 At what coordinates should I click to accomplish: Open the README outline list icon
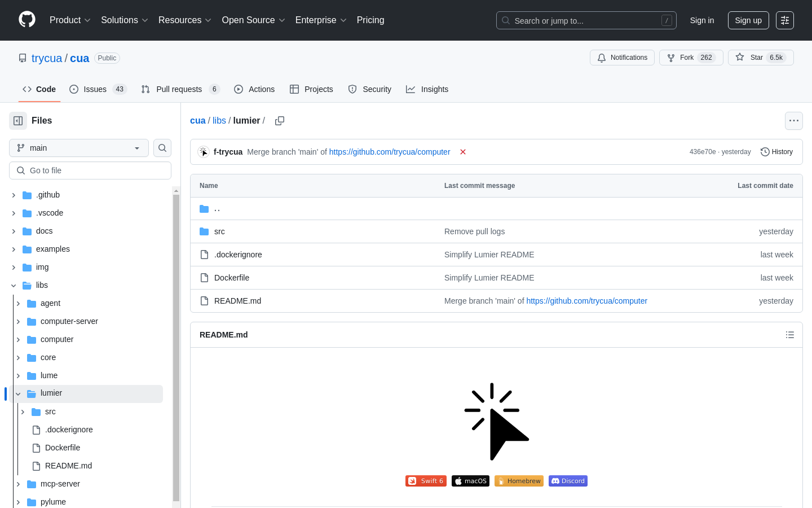pos(790,335)
